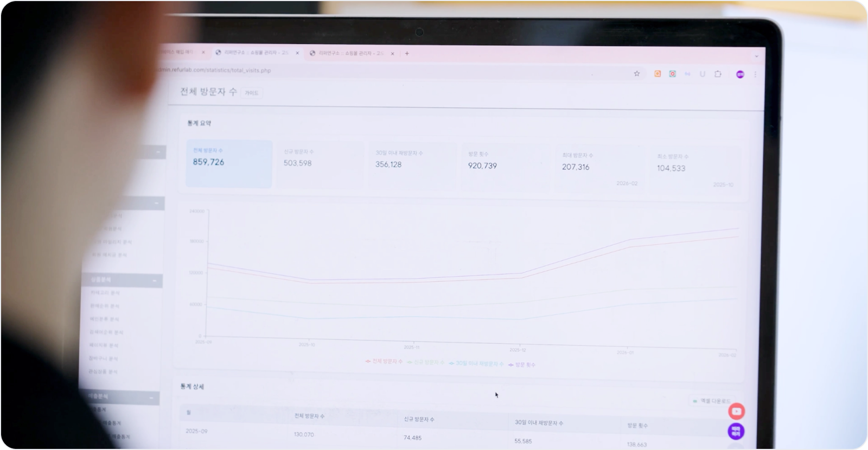Click the U-shaped extension icon

coord(703,74)
